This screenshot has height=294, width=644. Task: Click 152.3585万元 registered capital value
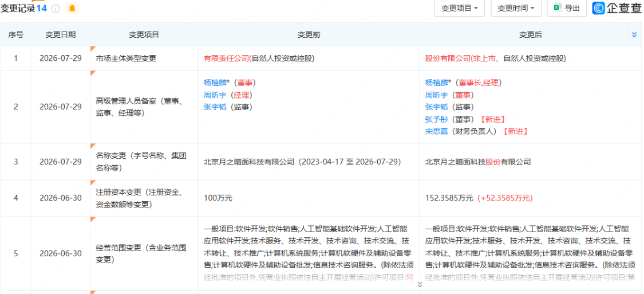tap(449, 198)
